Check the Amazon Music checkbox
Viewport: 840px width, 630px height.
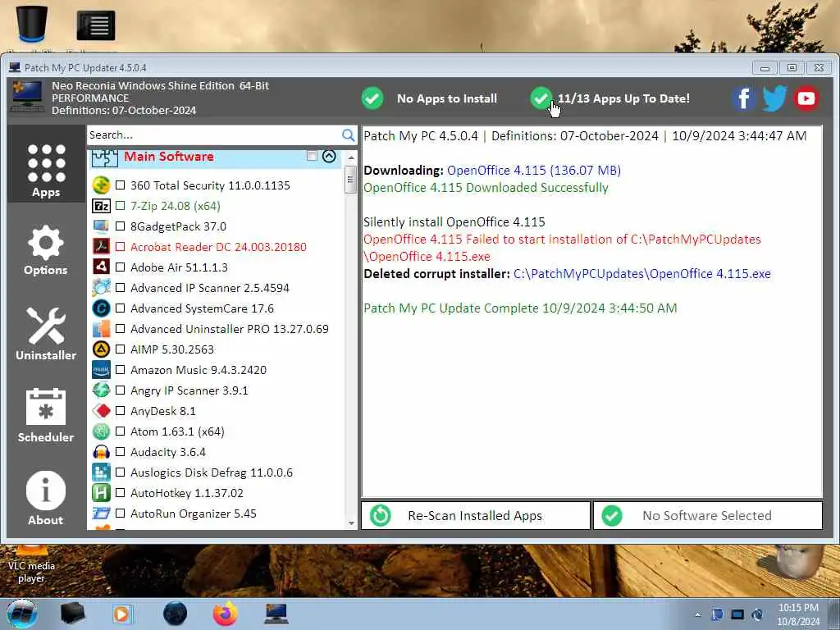tap(121, 370)
